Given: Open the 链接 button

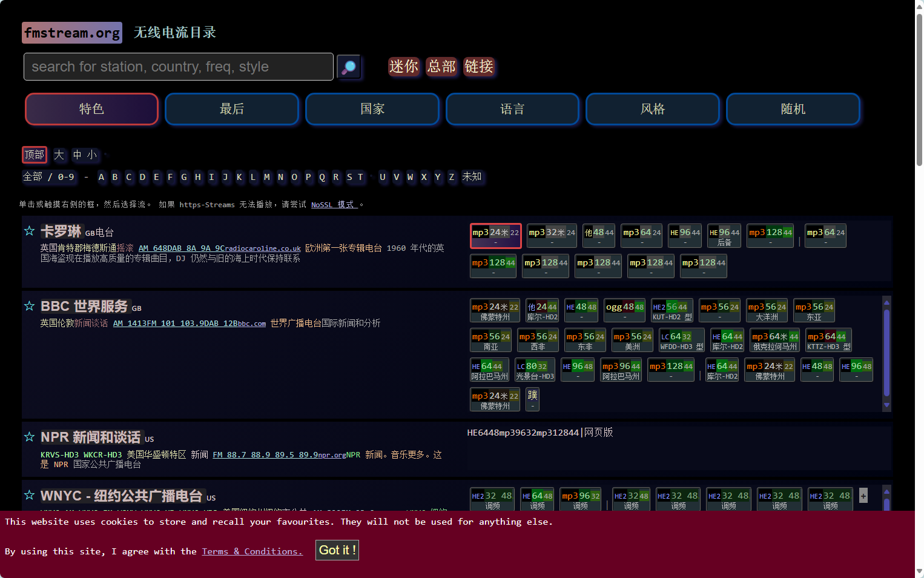Looking at the screenshot, I should 479,66.
